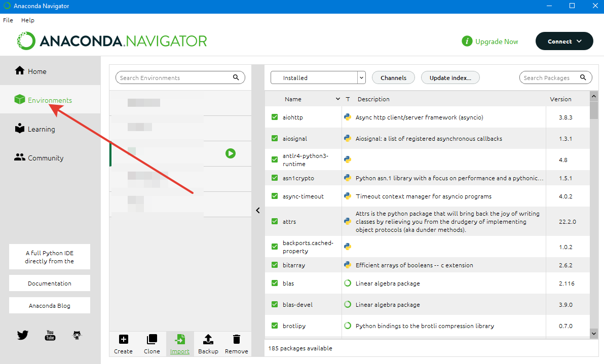Click the Search Packages magnifier icon
This screenshot has height=364, width=604.
click(583, 77)
